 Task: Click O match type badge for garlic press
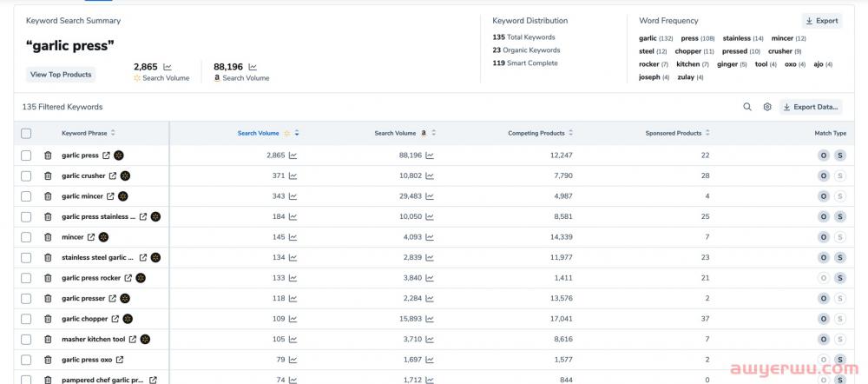pyautogui.click(x=824, y=156)
